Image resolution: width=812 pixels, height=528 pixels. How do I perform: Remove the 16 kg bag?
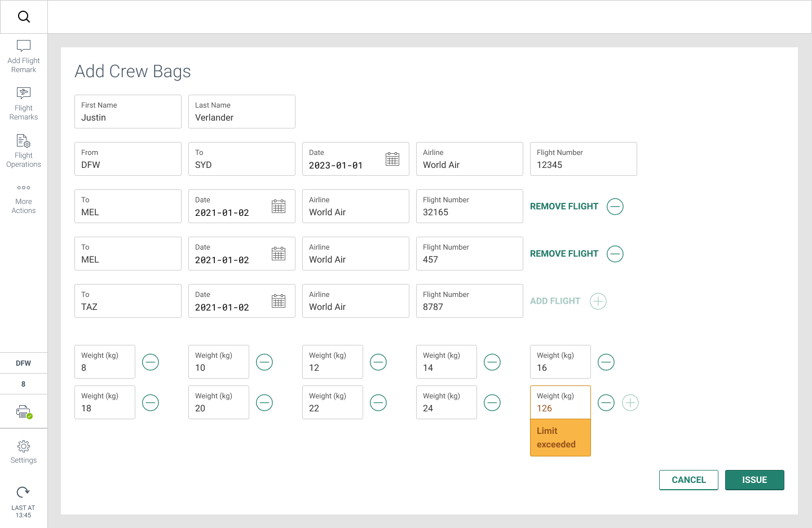[x=606, y=362]
